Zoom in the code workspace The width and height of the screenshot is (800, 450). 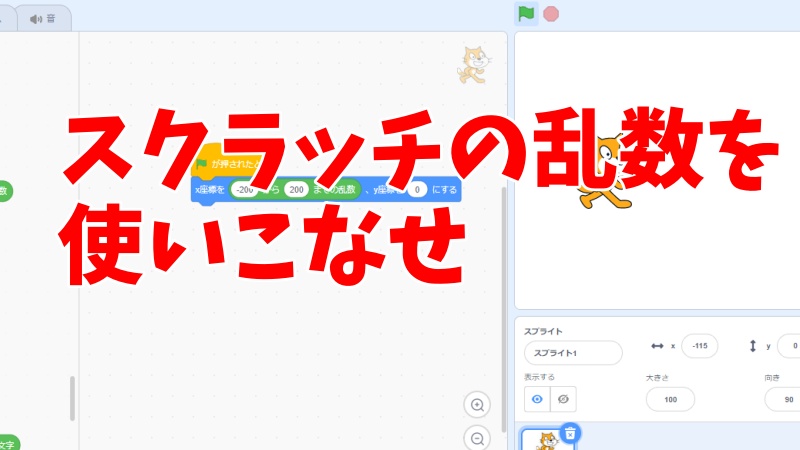click(477, 405)
